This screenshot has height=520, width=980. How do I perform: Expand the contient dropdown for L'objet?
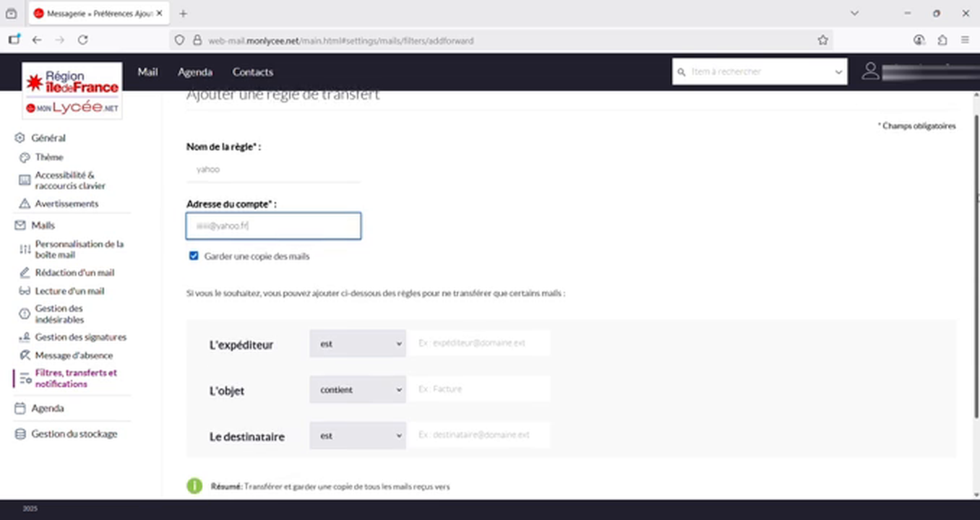(x=357, y=389)
